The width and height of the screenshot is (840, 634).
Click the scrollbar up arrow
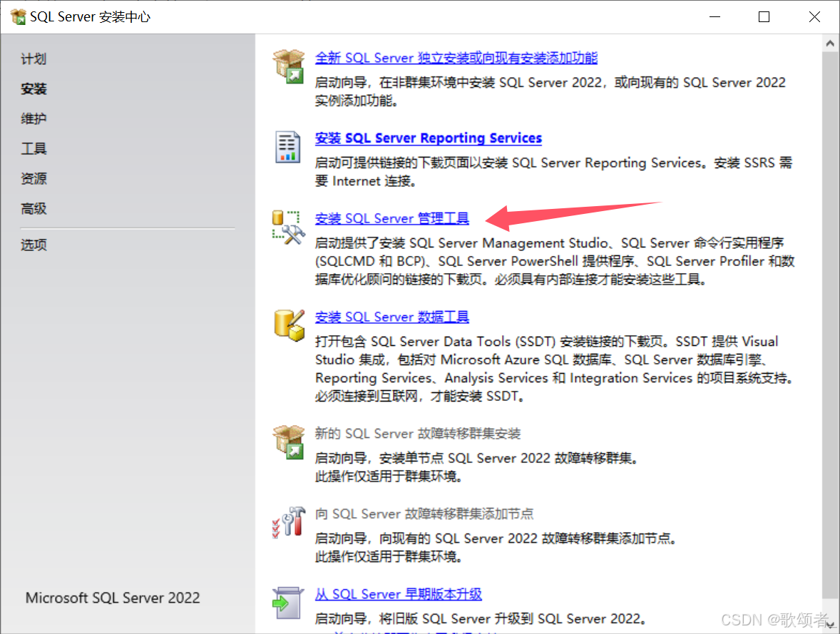pos(830,43)
